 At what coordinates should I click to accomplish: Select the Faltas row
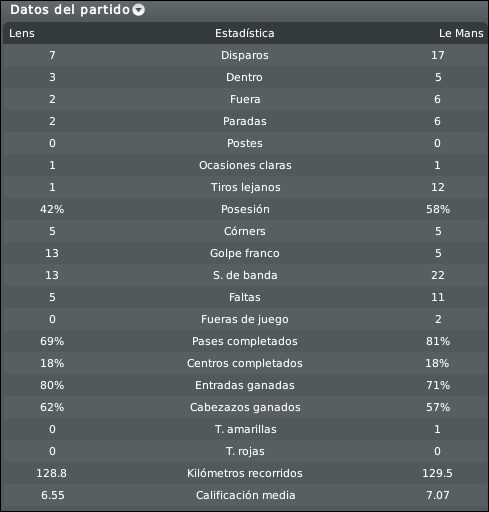pos(245,297)
